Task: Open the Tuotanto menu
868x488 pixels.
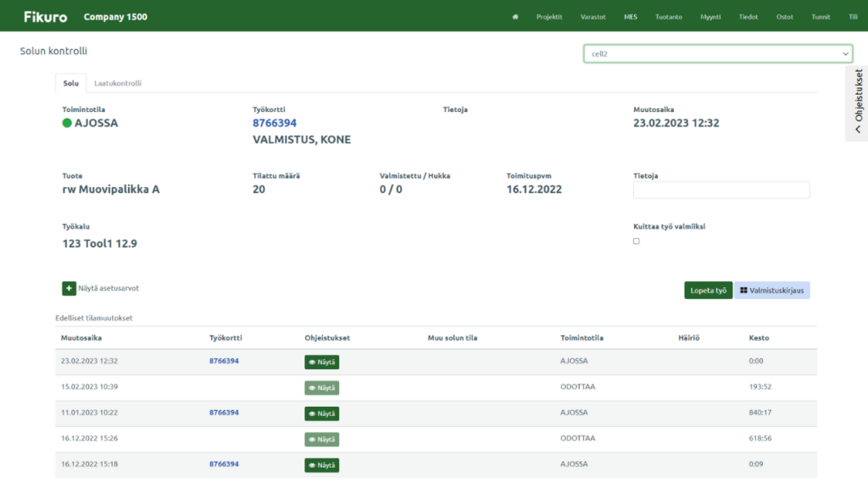Action: click(x=668, y=17)
